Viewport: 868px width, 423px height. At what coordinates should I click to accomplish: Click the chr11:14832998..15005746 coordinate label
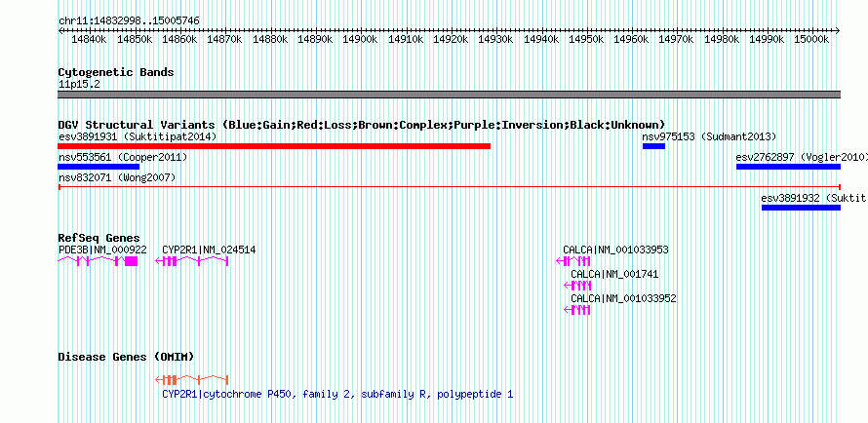coord(129,20)
